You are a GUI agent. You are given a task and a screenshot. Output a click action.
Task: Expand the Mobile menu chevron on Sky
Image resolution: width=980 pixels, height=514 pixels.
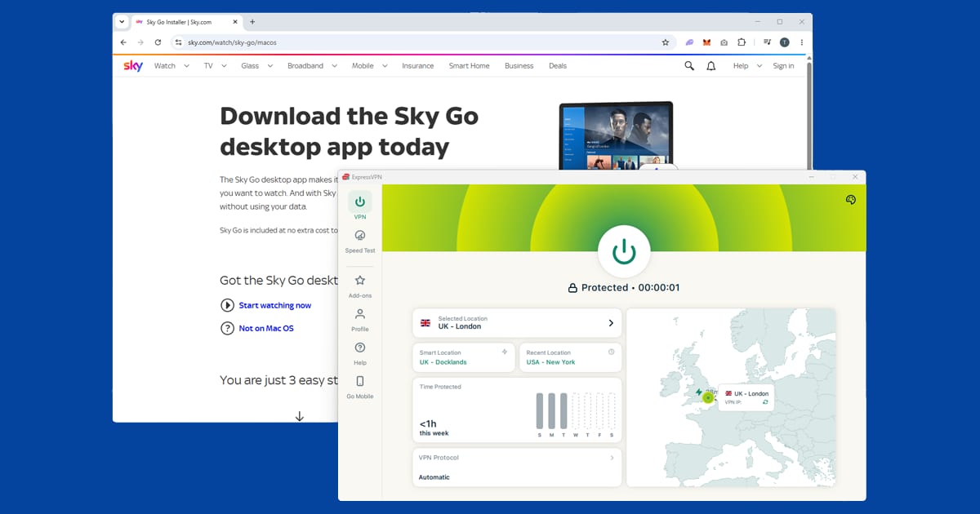(384, 66)
